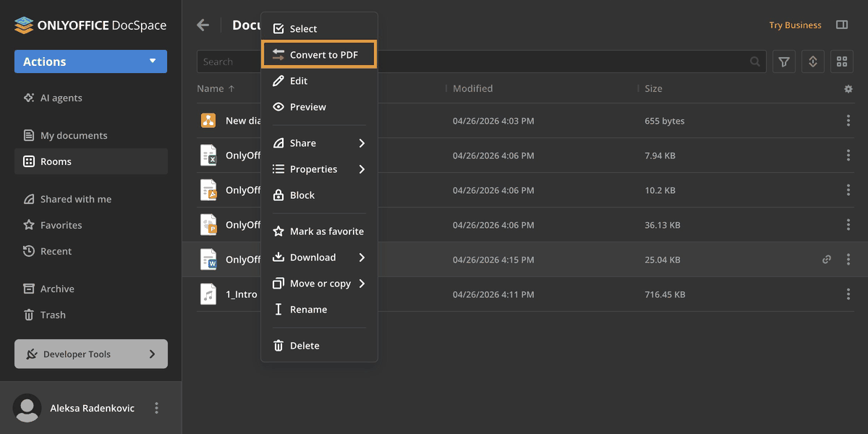Choose Edit in the context menu

coord(319,81)
